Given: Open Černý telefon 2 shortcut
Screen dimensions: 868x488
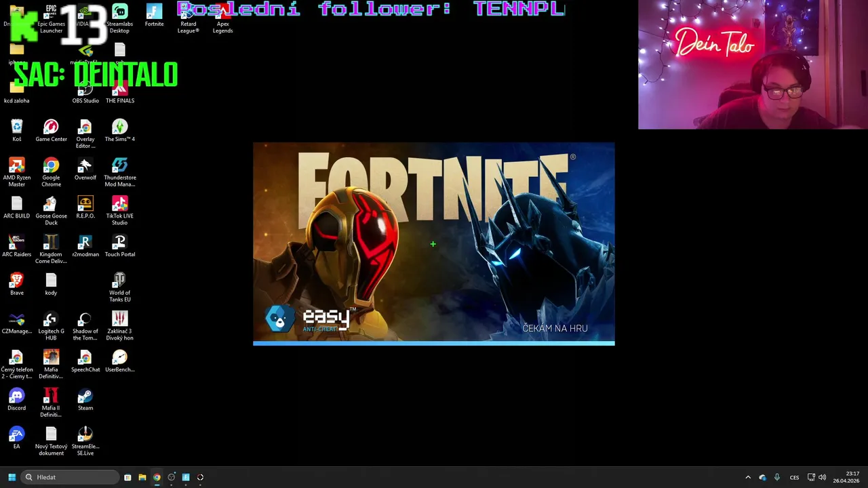Looking at the screenshot, I should [17, 365].
